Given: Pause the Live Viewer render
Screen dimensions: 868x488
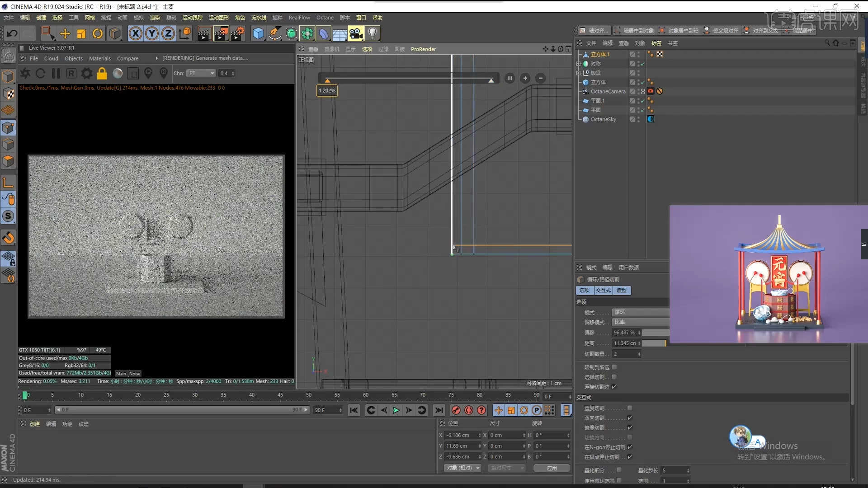Looking at the screenshot, I should pos(56,73).
